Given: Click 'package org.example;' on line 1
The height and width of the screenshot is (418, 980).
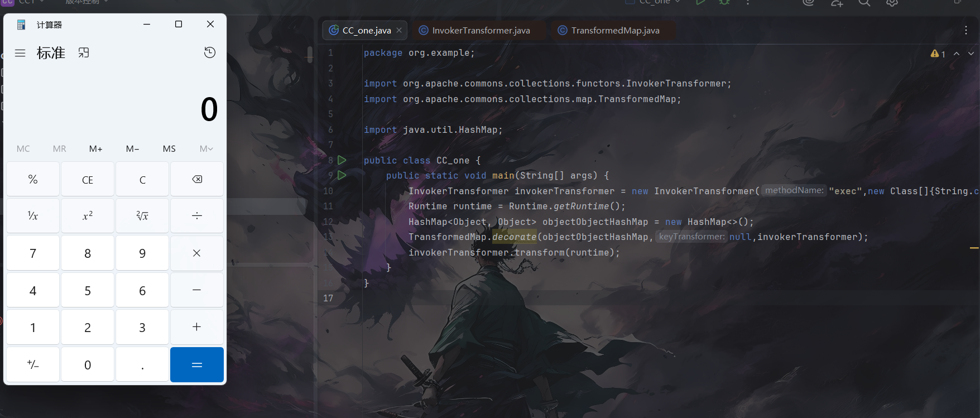Looking at the screenshot, I should coord(419,53).
